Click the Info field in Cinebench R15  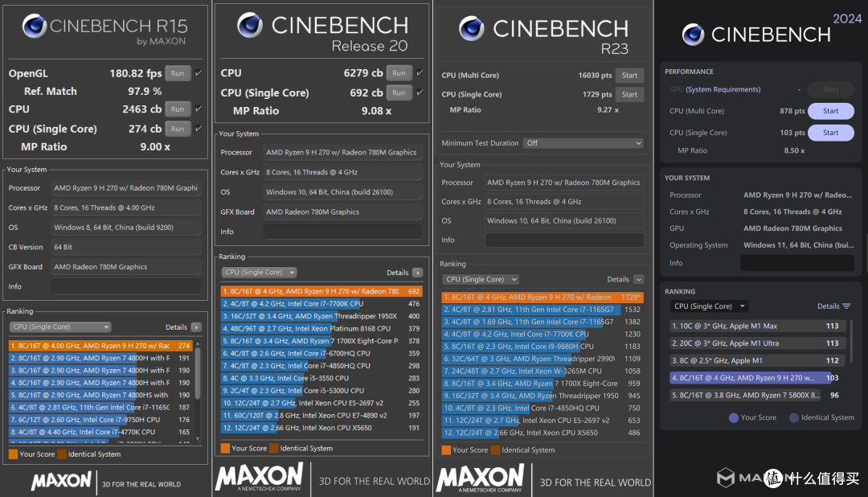tap(126, 286)
